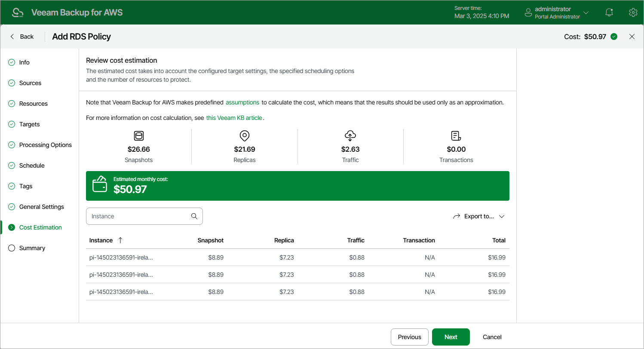Click the Transactions document icon
644x349 pixels.
tap(456, 136)
